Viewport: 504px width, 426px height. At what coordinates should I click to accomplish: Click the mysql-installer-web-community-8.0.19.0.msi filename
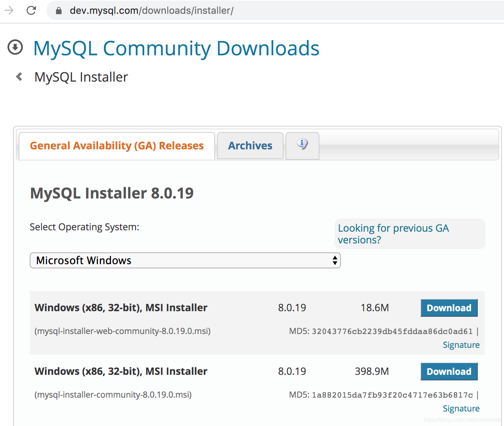(x=122, y=331)
